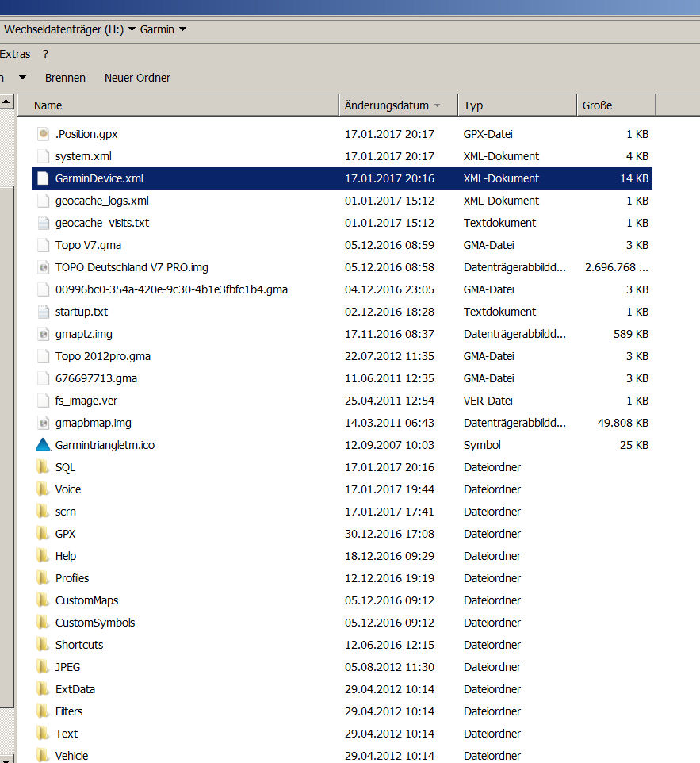Click the Brennen toolbar button
Image resolution: width=700 pixels, height=763 pixels.
pos(65,78)
